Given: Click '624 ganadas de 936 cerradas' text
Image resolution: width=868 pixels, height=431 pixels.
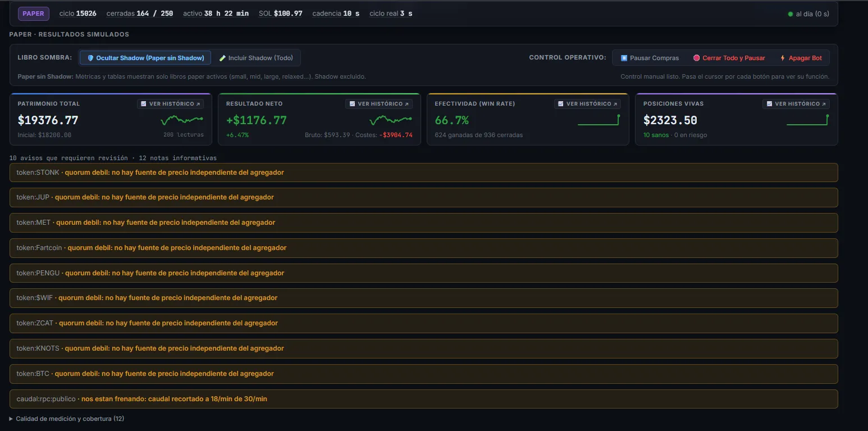Looking at the screenshot, I should pos(479,135).
